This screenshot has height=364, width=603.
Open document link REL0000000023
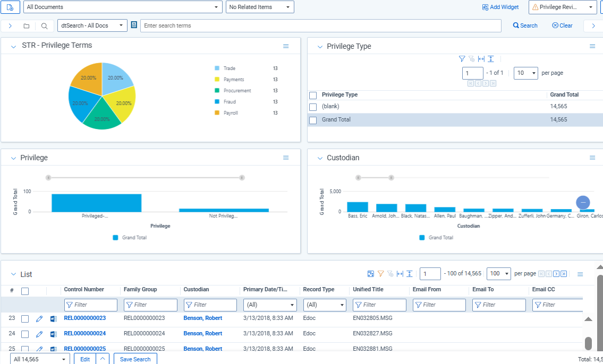coord(84,318)
